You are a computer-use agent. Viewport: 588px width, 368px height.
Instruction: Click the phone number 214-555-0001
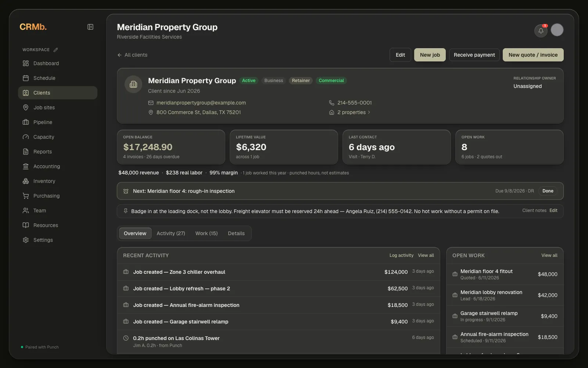355,103
